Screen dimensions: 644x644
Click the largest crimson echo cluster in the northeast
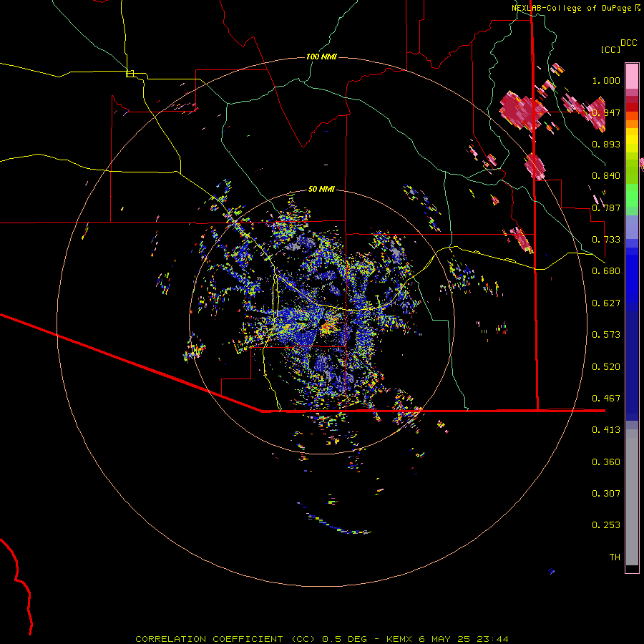tap(522, 110)
